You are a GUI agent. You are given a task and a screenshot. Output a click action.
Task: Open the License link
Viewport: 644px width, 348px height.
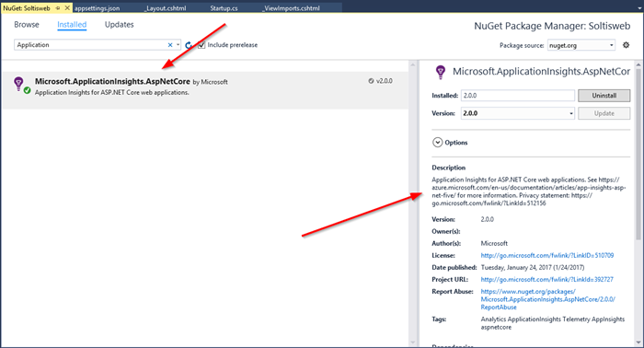pyautogui.click(x=547, y=256)
